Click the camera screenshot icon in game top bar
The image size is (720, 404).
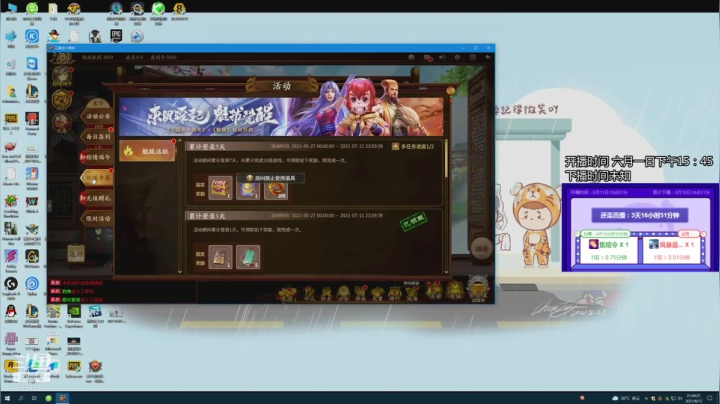[411, 57]
